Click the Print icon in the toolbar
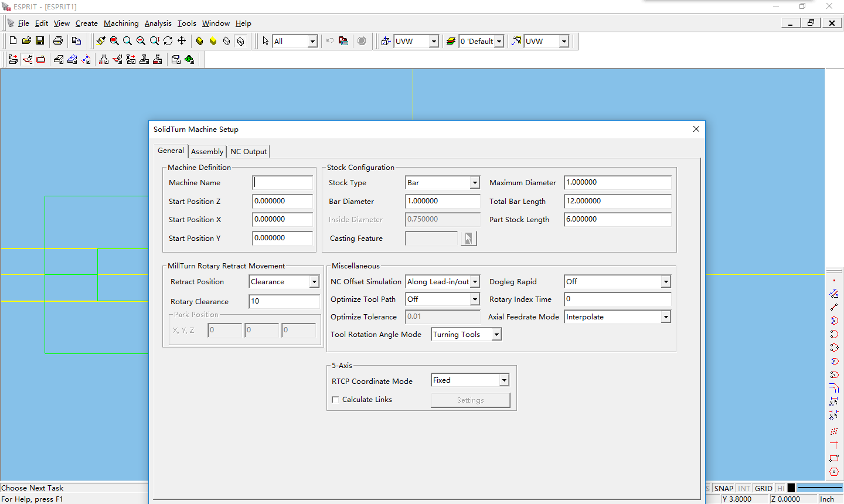 [x=58, y=41]
